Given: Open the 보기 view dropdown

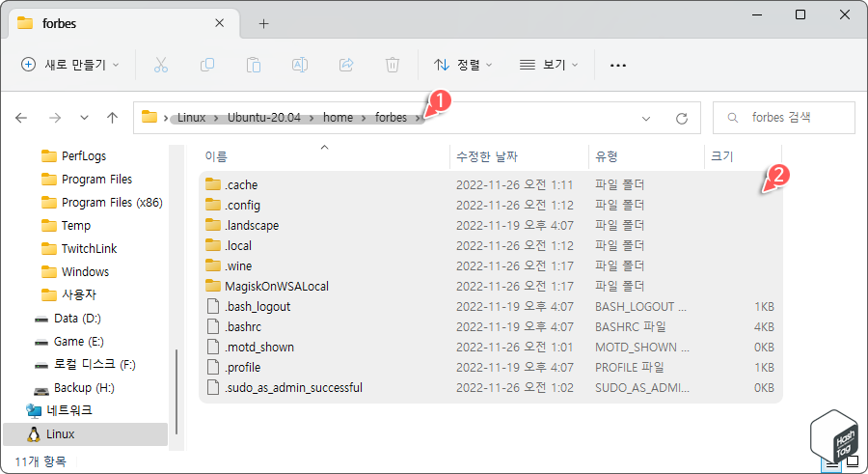Looking at the screenshot, I should (x=549, y=65).
